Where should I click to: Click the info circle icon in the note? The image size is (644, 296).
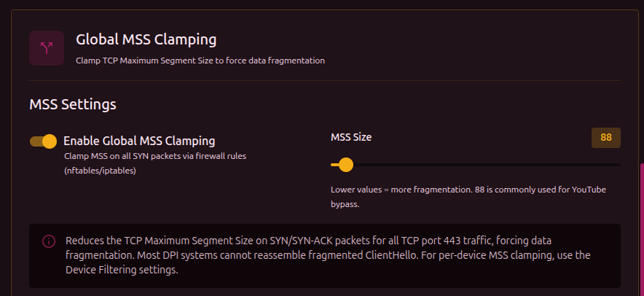coord(48,241)
